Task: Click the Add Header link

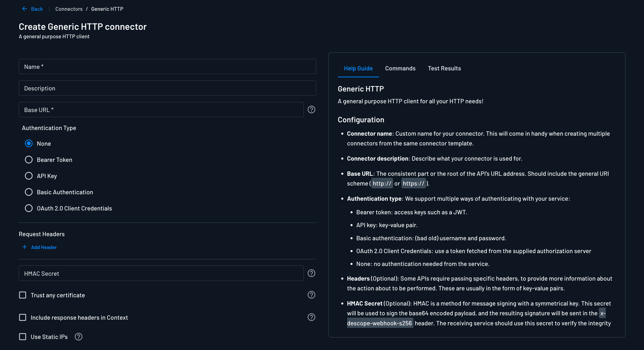Action: pyautogui.click(x=44, y=247)
